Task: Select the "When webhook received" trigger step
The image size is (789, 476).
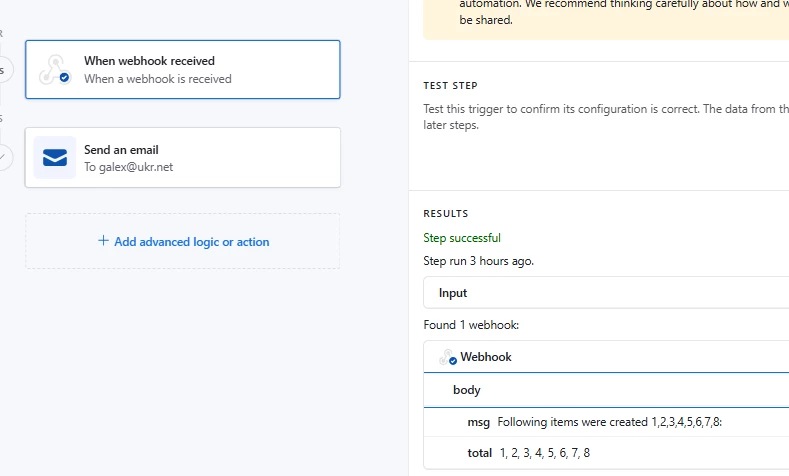Action: (182, 69)
